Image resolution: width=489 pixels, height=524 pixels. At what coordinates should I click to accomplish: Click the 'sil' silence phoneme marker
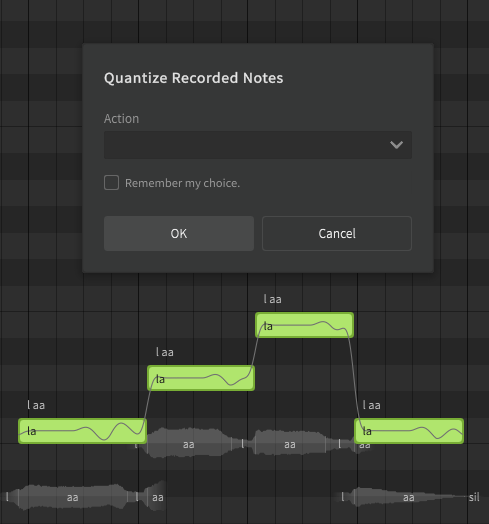[474, 497]
